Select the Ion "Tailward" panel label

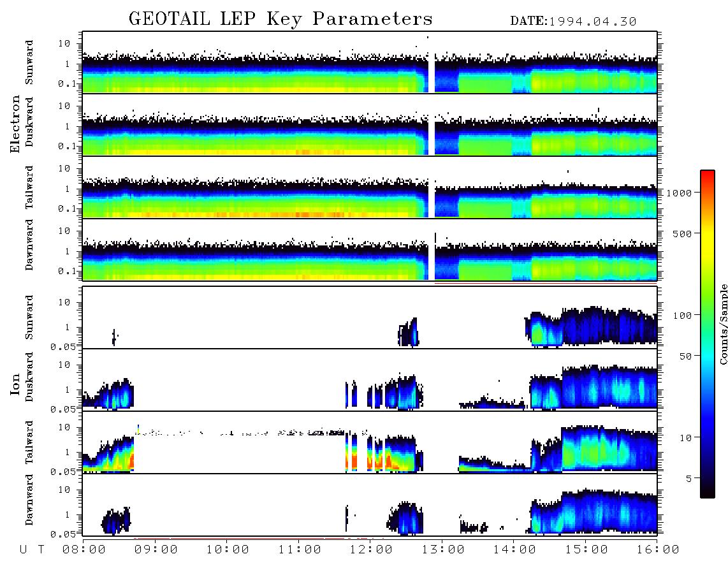pyautogui.click(x=29, y=442)
